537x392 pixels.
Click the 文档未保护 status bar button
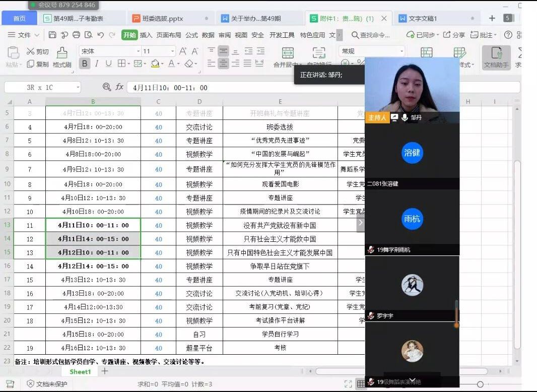click(46, 384)
